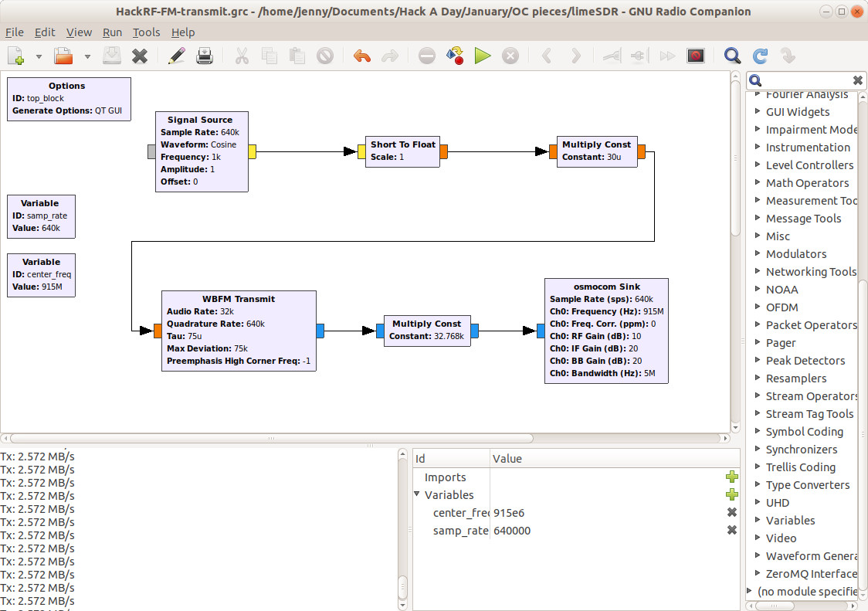Image resolution: width=868 pixels, height=611 pixels.
Task: Click the find blocks magnifier icon
Action: pos(732,56)
